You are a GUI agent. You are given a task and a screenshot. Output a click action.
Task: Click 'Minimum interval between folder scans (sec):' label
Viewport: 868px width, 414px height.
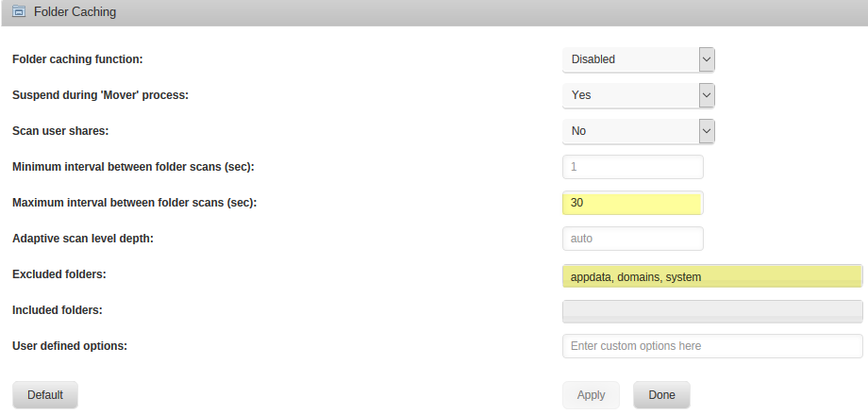tap(133, 167)
